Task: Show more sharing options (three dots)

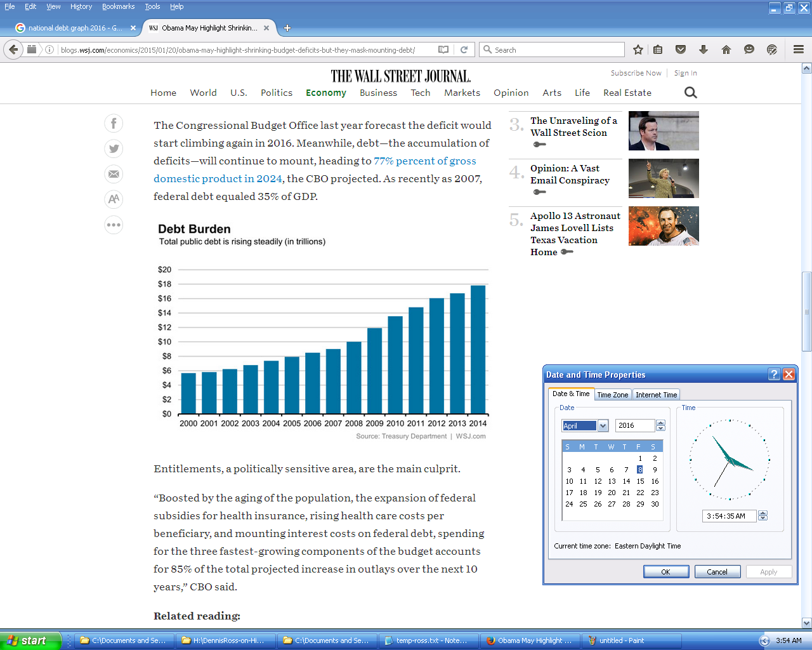Action: coord(114,225)
